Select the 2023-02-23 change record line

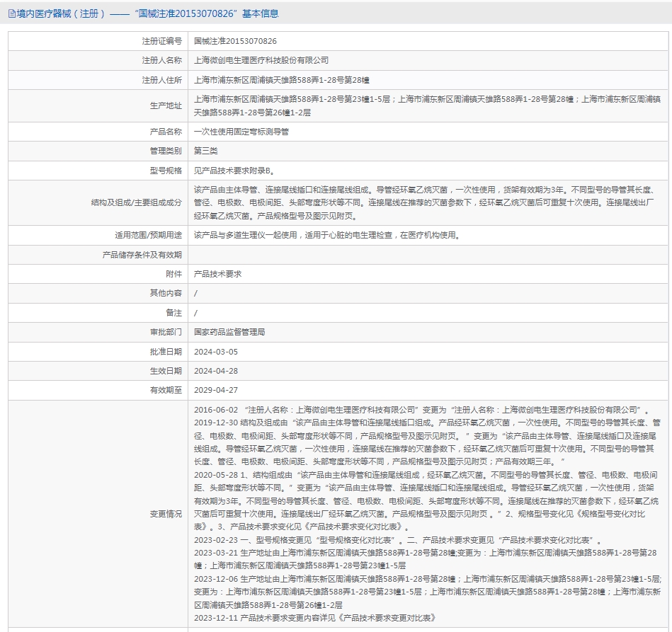[x=398, y=540]
